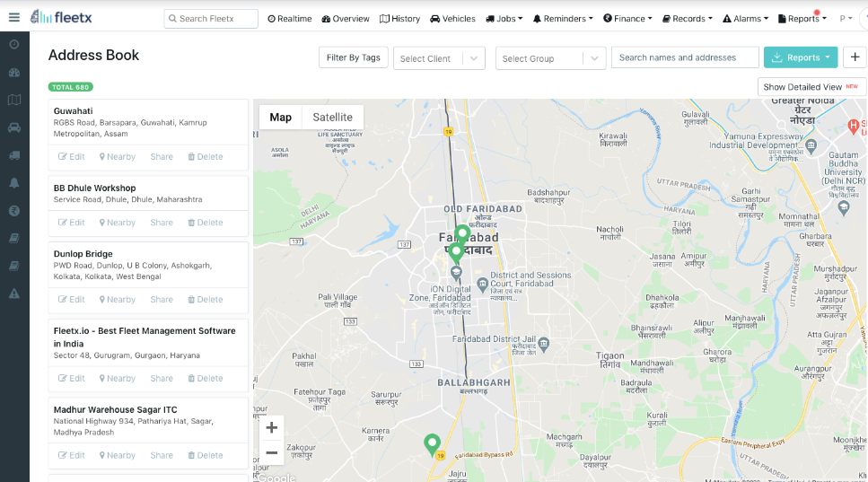Edit the BB Dhule Workshop entry
This screenshot has height=482, width=868.
pos(72,223)
